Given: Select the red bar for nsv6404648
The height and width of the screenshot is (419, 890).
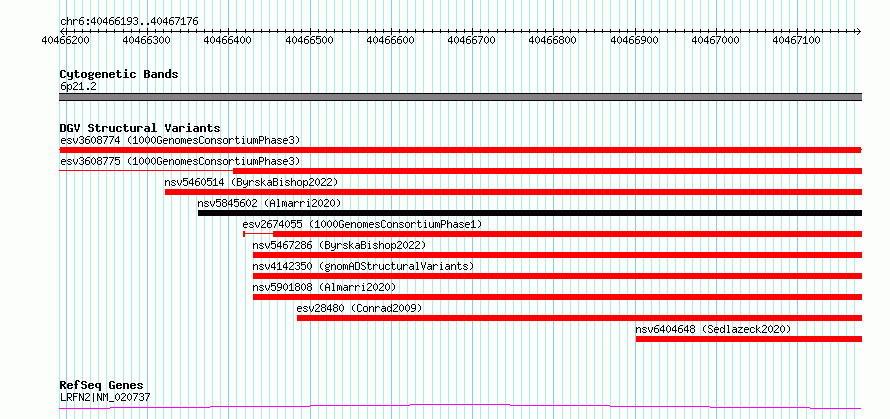Looking at the screenshot, I should click(749, 339).
